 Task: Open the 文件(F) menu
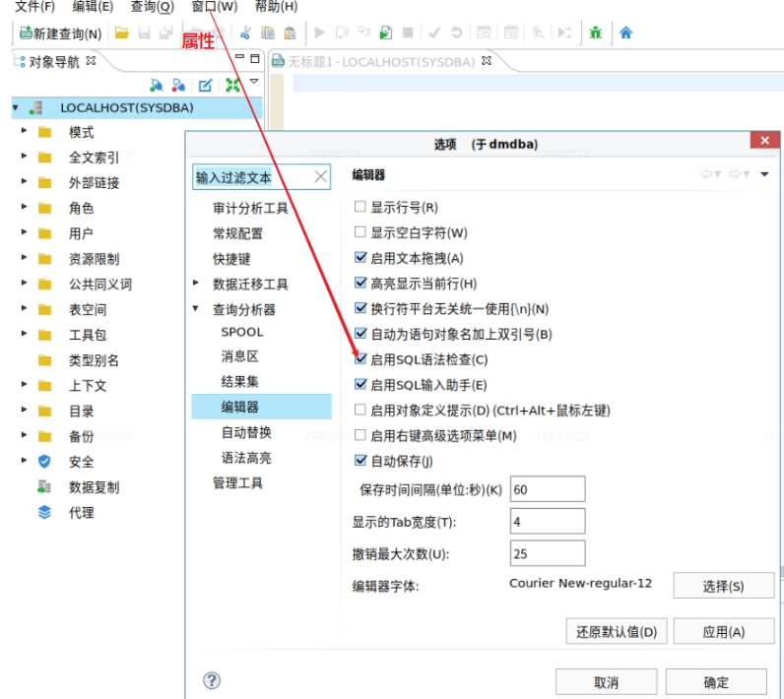pyautogui.click(x=34, y=7)
